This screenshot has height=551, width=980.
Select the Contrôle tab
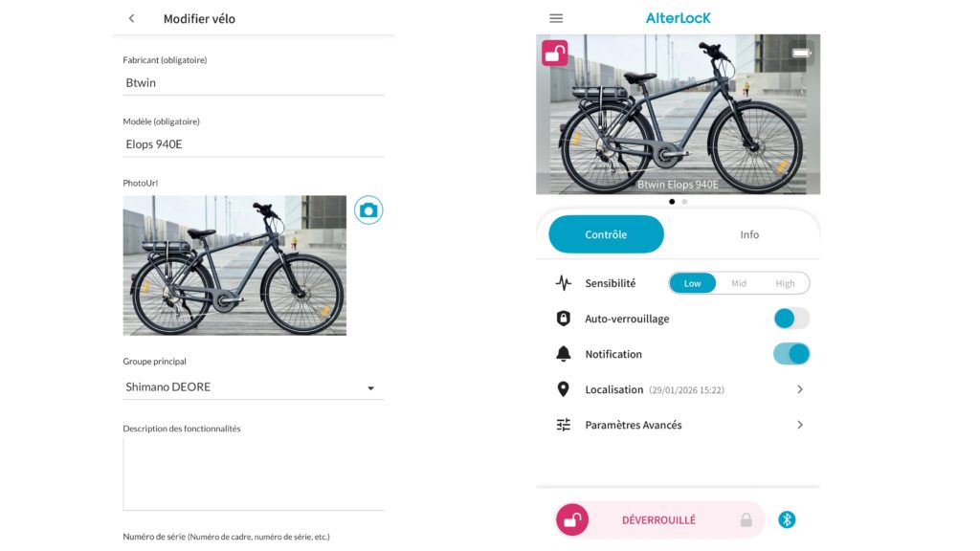click(x=606, y=234)
